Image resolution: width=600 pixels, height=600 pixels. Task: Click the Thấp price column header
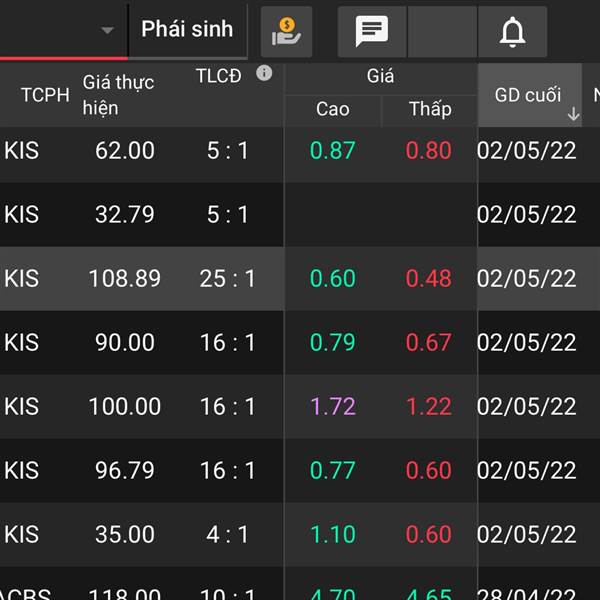(429, 109)
